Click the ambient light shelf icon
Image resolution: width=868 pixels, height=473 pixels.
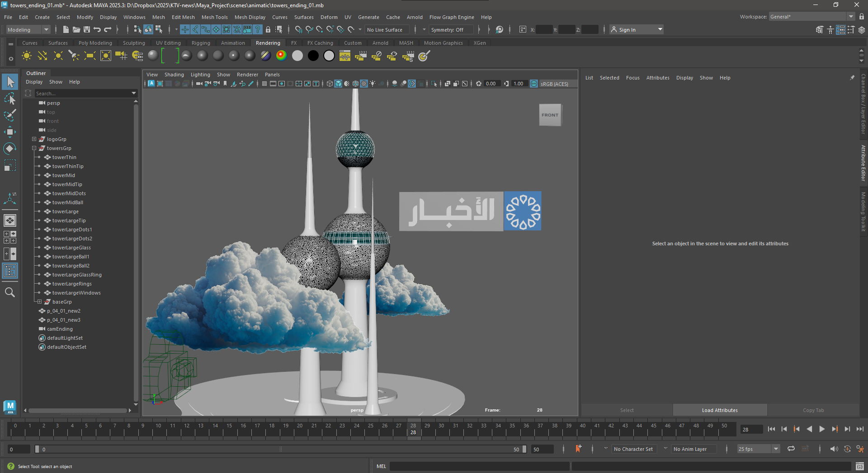click(x=27, y=56)
